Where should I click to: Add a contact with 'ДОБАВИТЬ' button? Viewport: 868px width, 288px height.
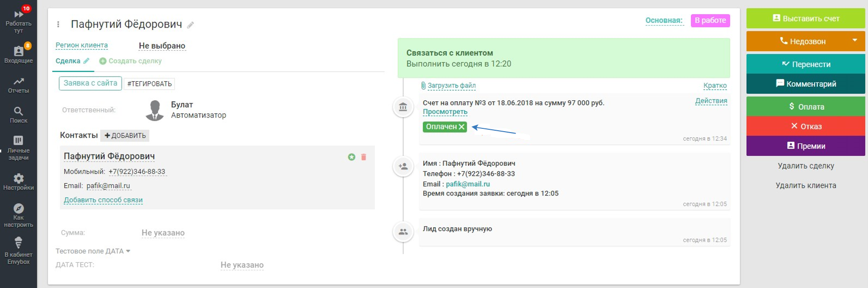(125, 135)
